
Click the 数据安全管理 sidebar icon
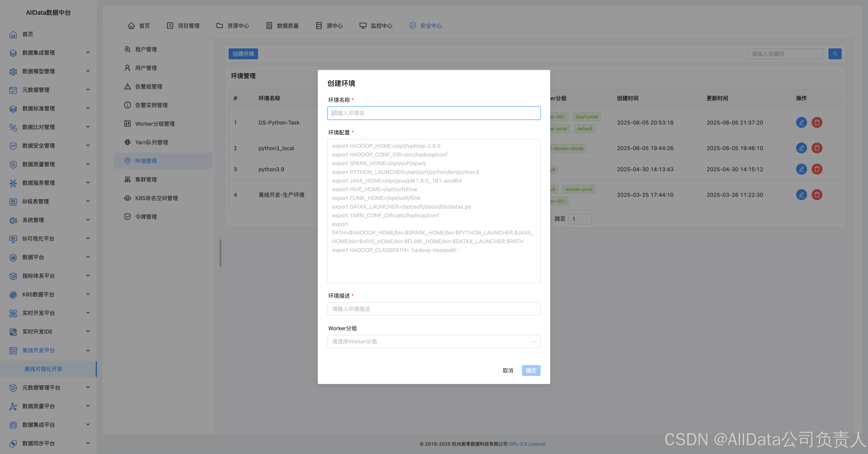[x=13, y=146]
